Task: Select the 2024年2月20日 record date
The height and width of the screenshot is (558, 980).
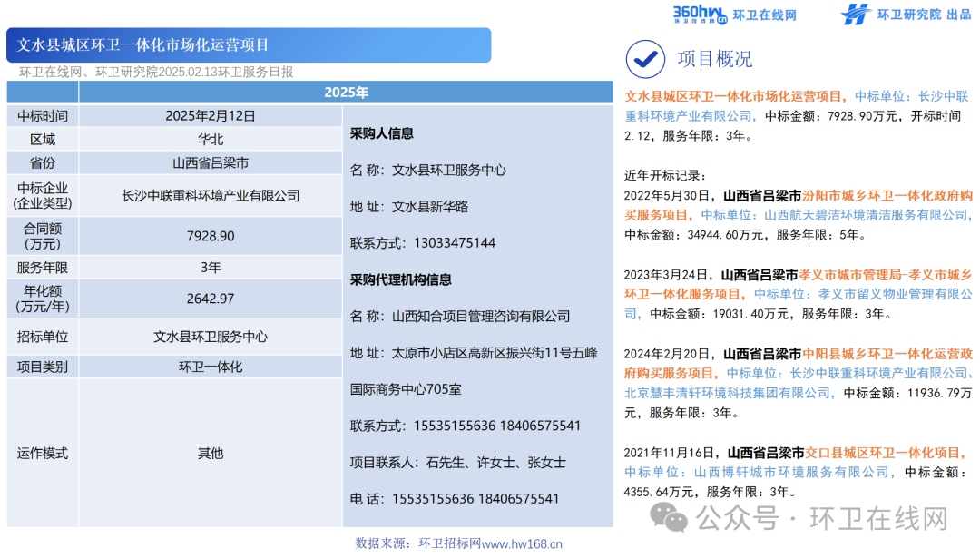Action: (x=670, y=354)
